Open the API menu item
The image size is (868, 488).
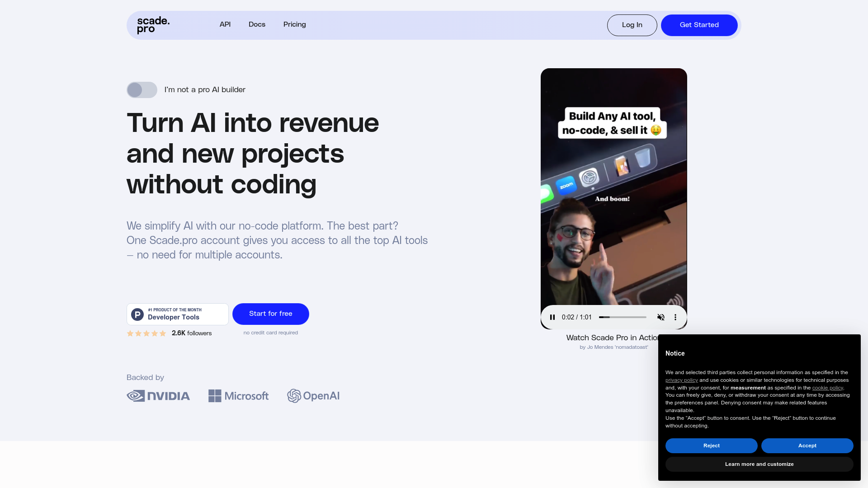click(225, 24)
